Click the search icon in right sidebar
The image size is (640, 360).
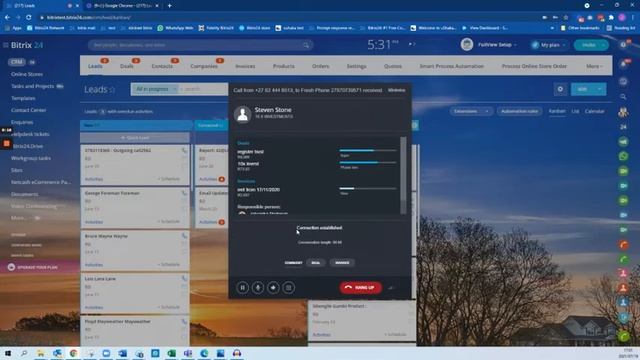623,97
